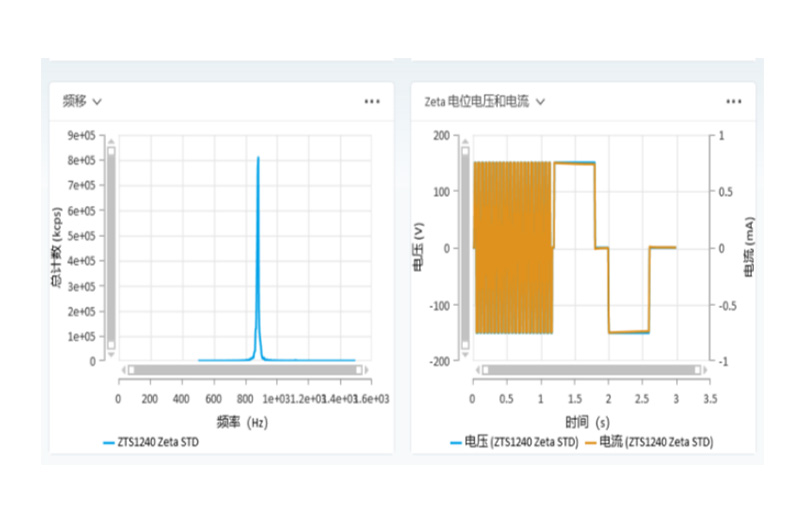Click right arrow of 频移 horizontal scrollbar
The image size is (800, 523).
[x=366, y=370]
